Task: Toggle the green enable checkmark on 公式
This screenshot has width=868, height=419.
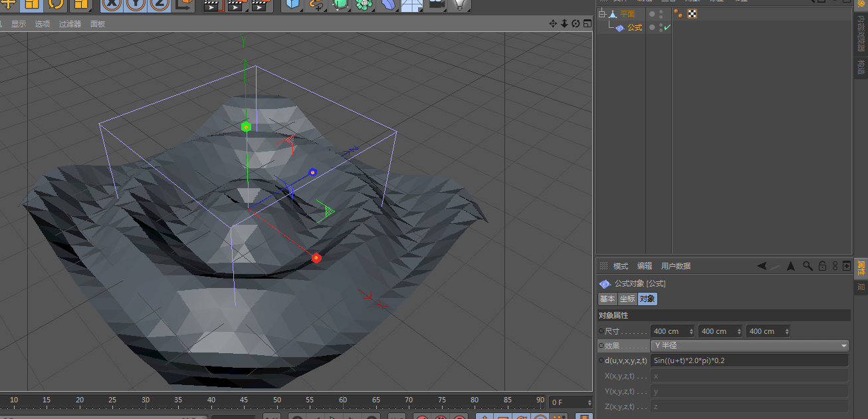Action: [x=667, y=28]
